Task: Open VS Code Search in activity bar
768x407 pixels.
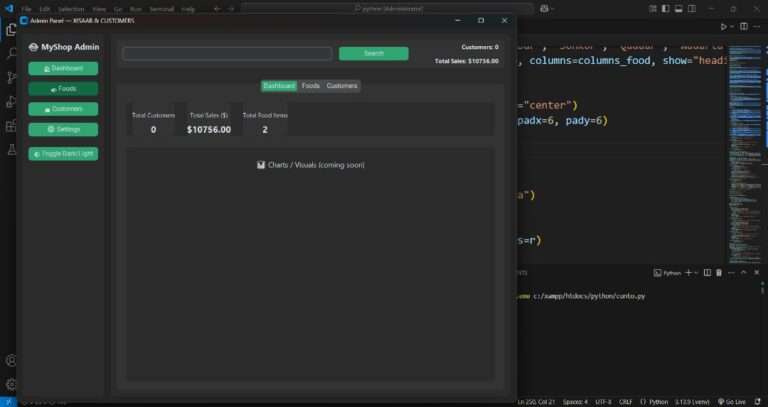Action: tap(11, 53)
